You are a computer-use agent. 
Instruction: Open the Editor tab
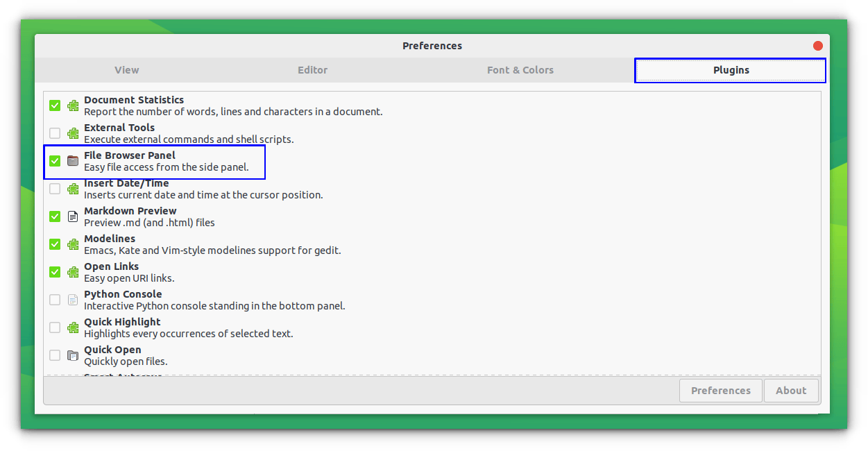pos(312,70)
